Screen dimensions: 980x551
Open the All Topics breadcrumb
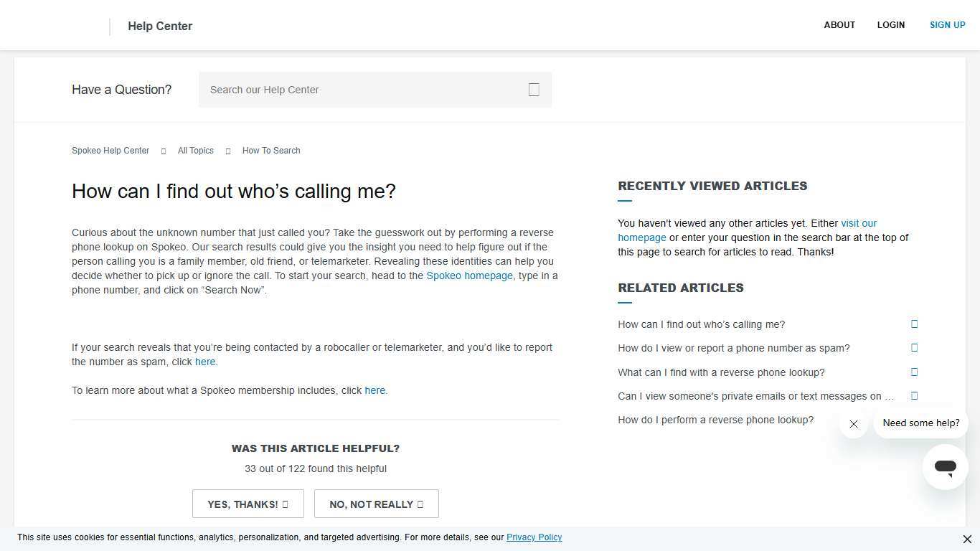tap(195, 151)
